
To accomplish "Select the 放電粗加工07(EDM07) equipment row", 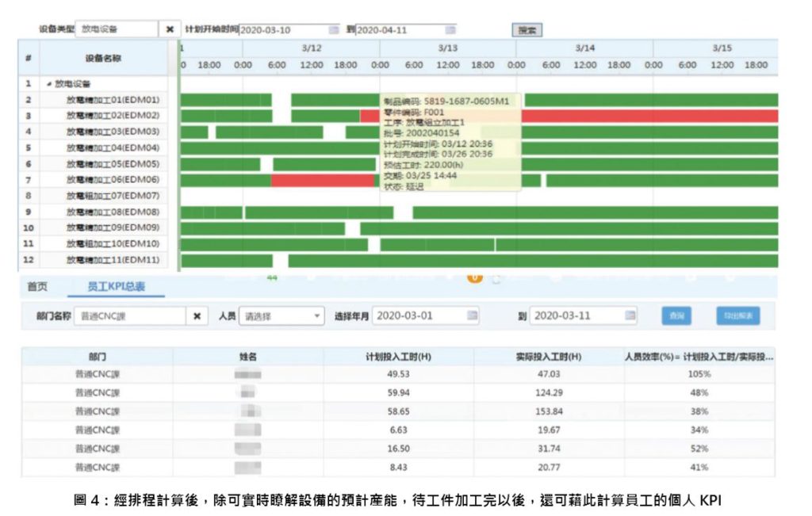I will tap(113, 196).
